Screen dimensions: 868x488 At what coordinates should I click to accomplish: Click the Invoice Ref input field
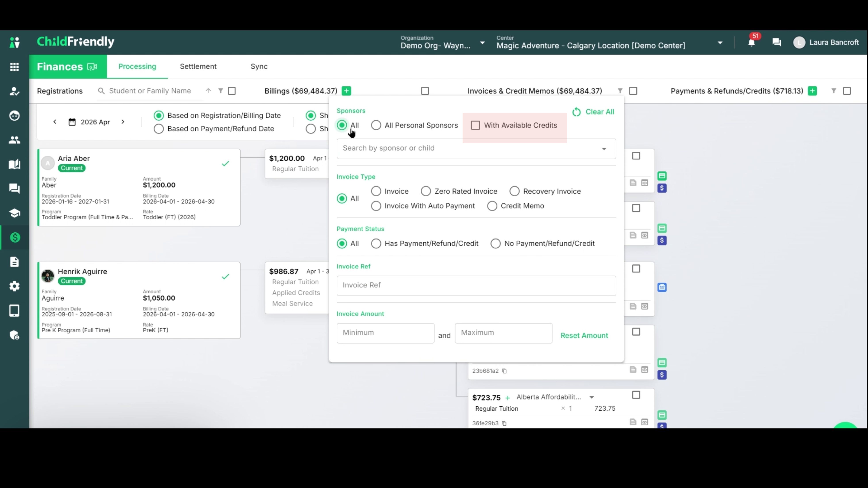pyautogui.click(x=476, y=286)
